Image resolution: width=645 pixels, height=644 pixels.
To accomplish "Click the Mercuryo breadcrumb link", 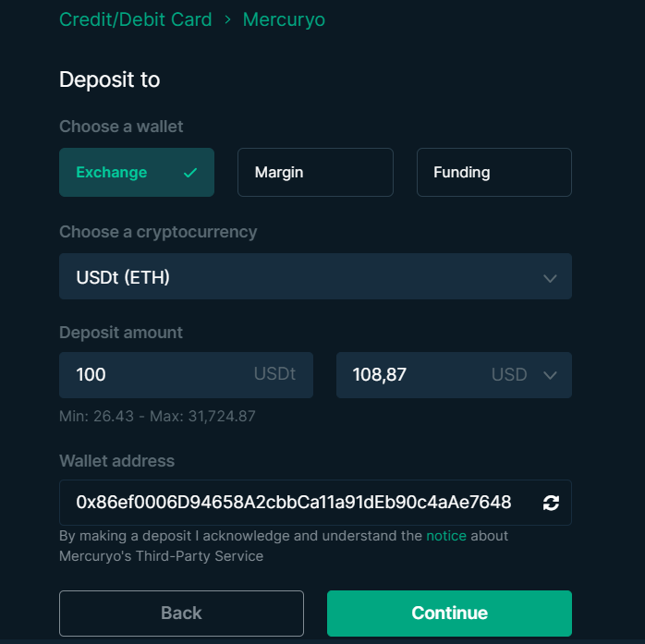I will tap(284, 19).
